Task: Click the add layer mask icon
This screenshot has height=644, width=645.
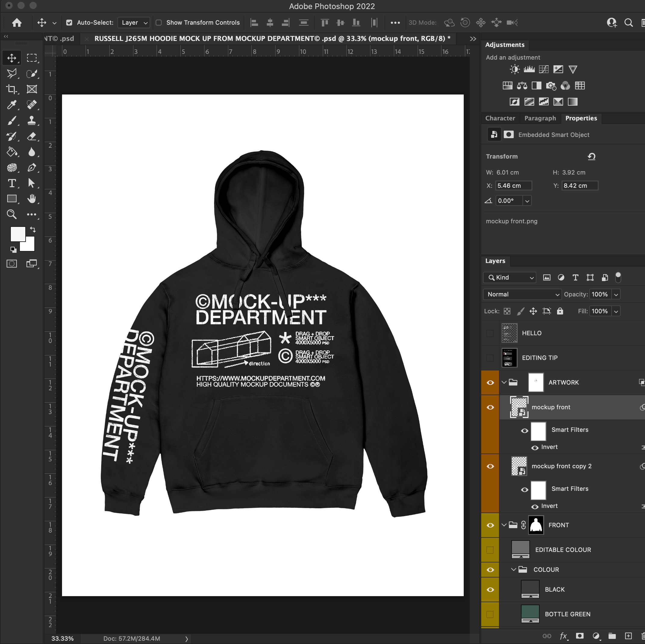Action: pyautogui.click(x=580, y=636)
